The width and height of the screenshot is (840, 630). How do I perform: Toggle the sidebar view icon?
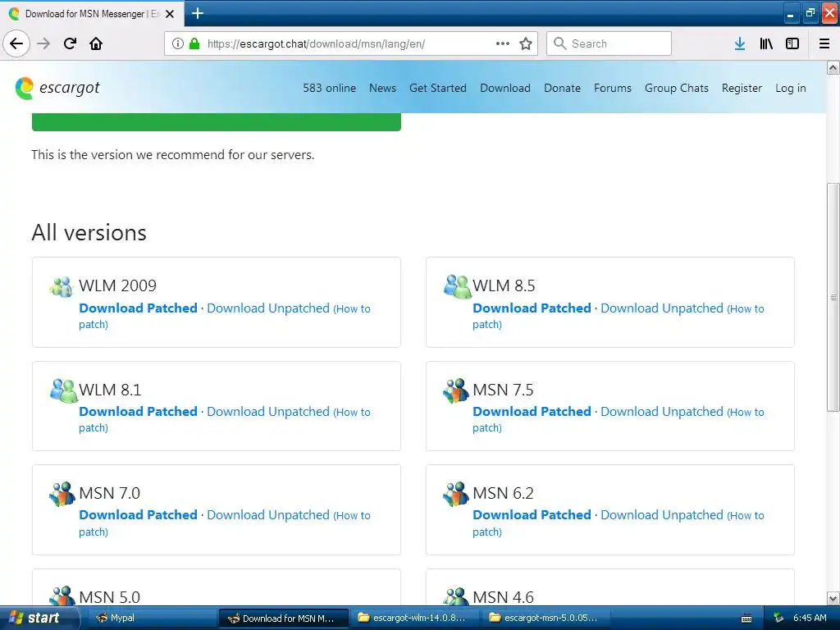[x=792, y=43]
